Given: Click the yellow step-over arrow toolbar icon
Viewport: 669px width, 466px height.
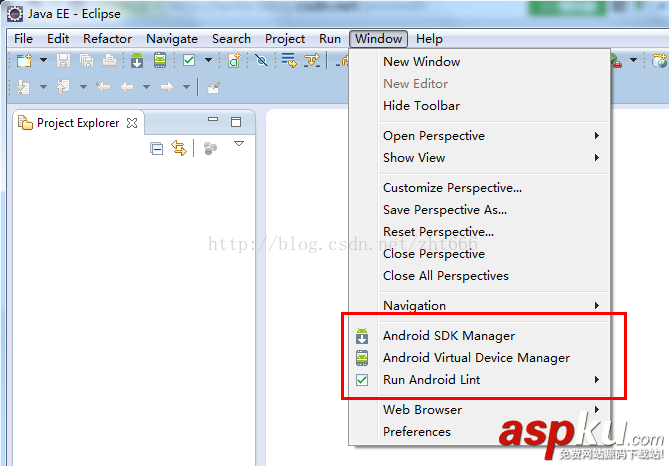Looking at the screenshot, I should pos(312,61).
